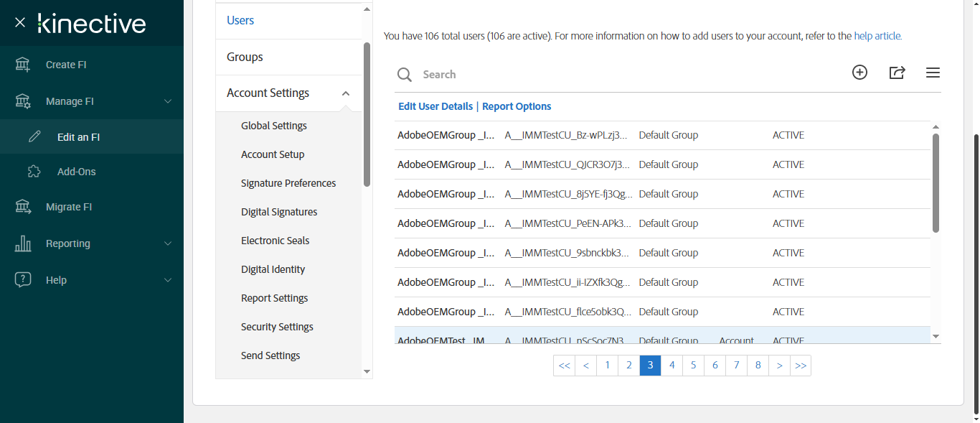Close the sidebar with X icon

20,23
